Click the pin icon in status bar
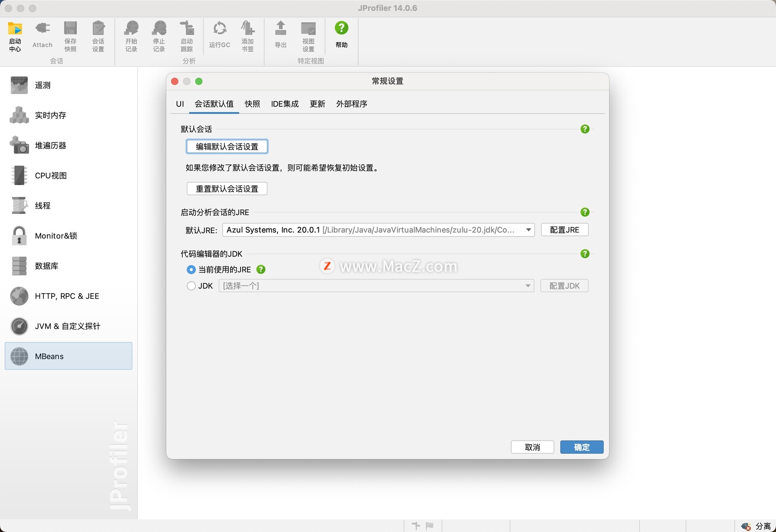 pos(416,526)
